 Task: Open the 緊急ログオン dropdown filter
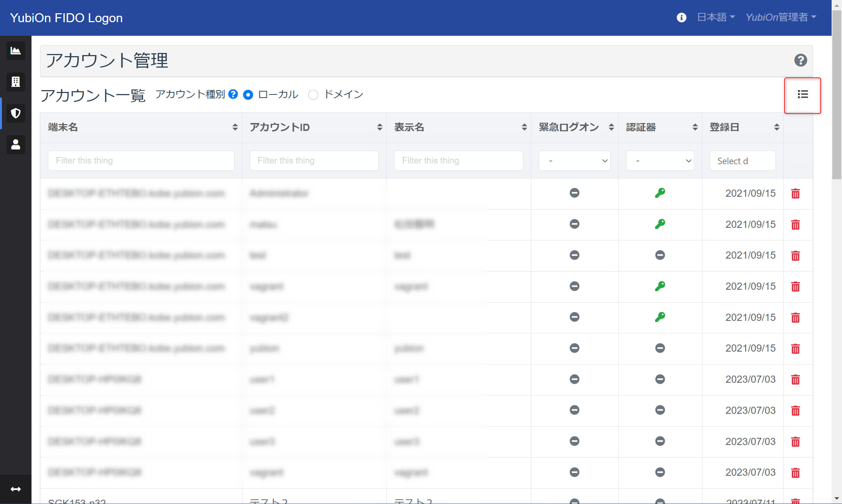(x=574, y=160)
